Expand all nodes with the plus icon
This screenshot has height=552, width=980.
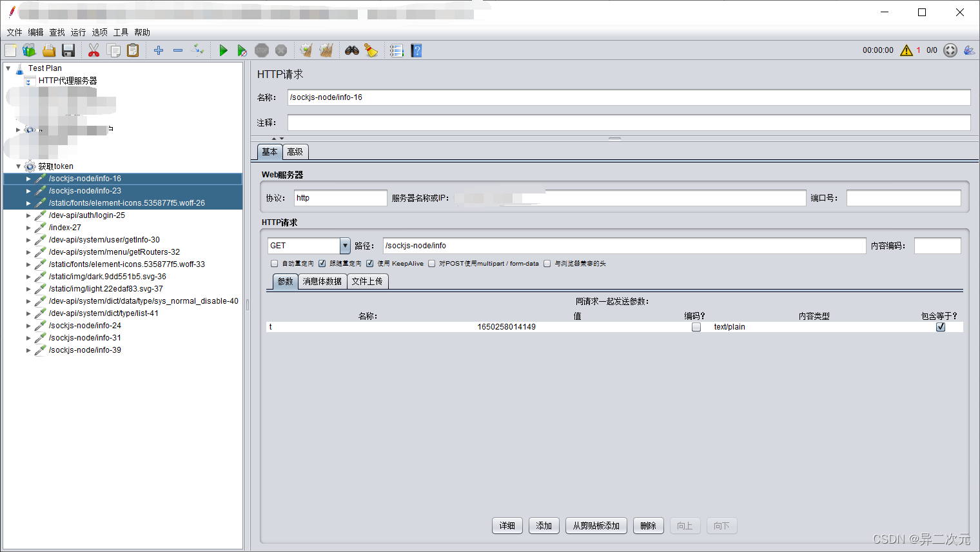[159, 50]
